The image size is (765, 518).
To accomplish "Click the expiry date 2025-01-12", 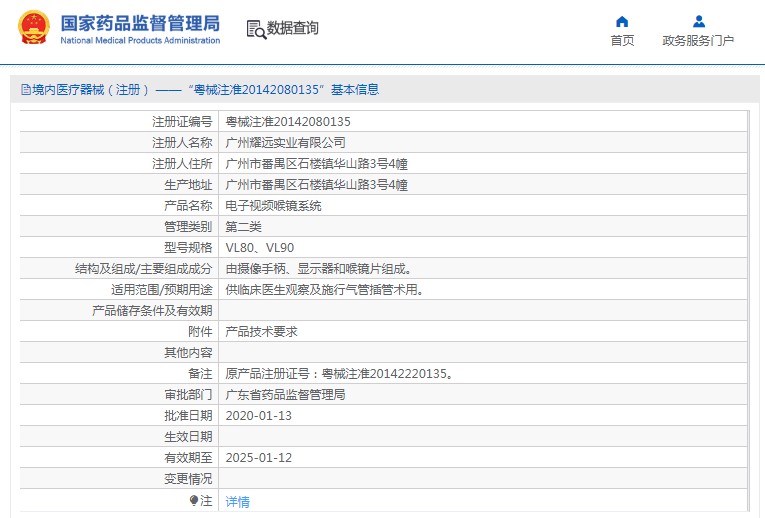I will click(258, 457).
